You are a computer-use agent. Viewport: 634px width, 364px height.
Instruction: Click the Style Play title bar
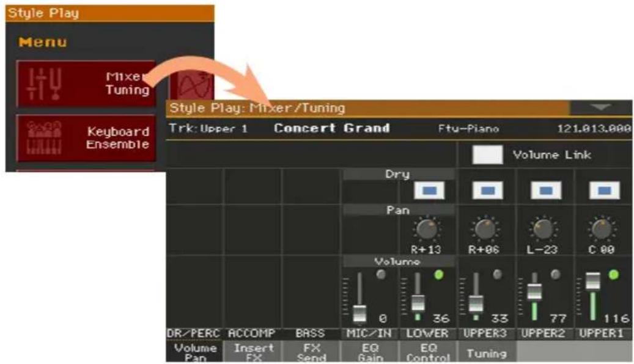point(109,13)
